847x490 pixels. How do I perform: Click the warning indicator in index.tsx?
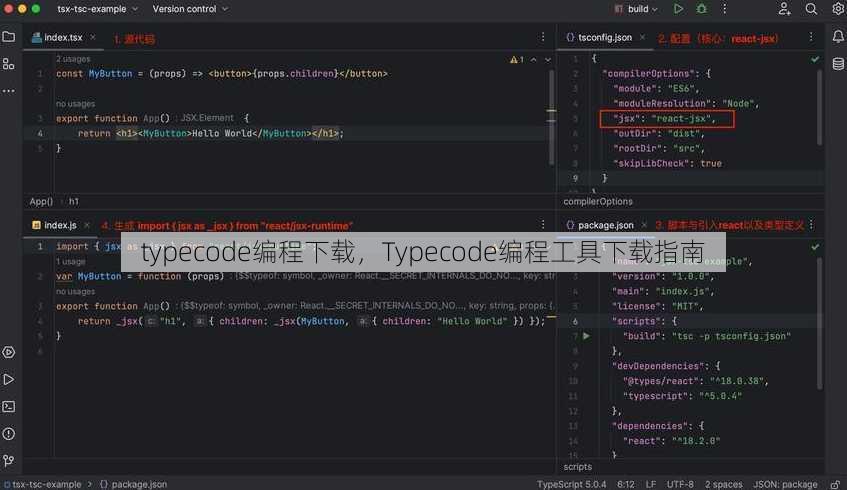(x=516, y=59)
